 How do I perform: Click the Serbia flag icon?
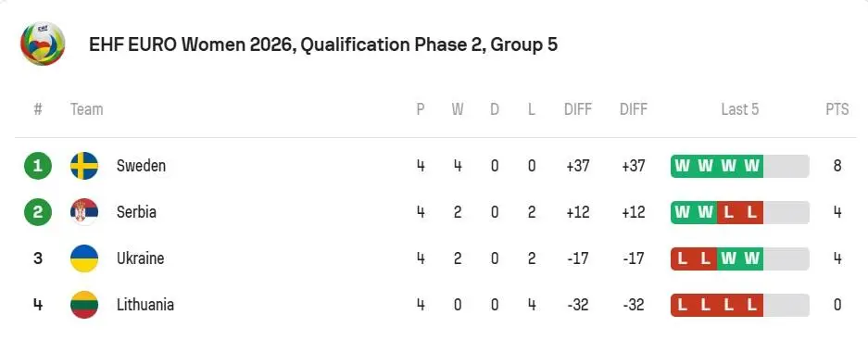coord(84,212)
